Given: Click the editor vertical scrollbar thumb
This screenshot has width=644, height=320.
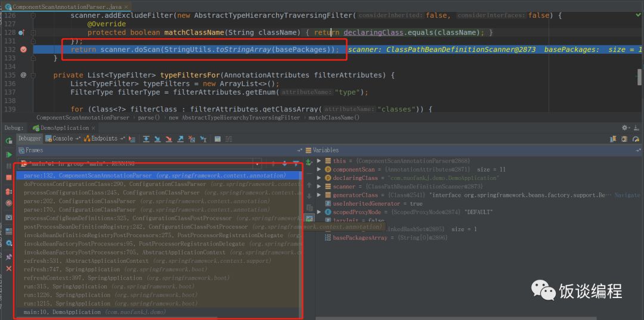Looking at the screenshot, I should tap(639, 76).
